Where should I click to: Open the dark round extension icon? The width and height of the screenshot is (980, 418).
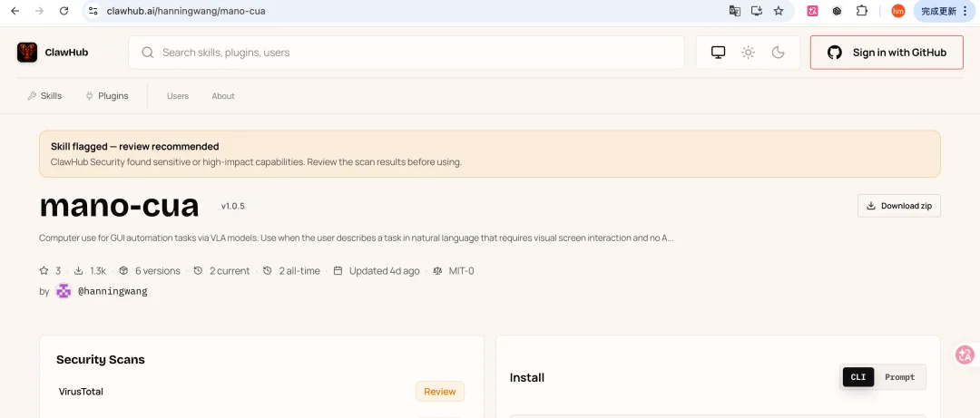pos(837,11)
